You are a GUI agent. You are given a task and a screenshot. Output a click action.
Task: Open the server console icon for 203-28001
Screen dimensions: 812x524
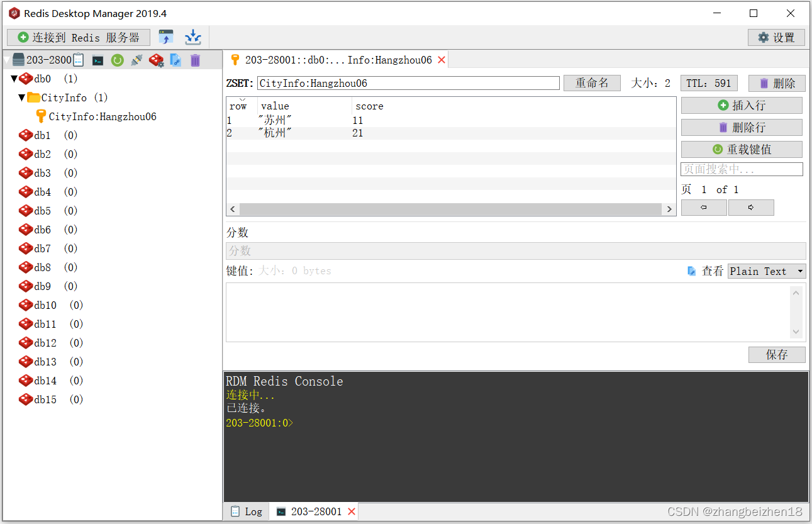tap(97, 60)
